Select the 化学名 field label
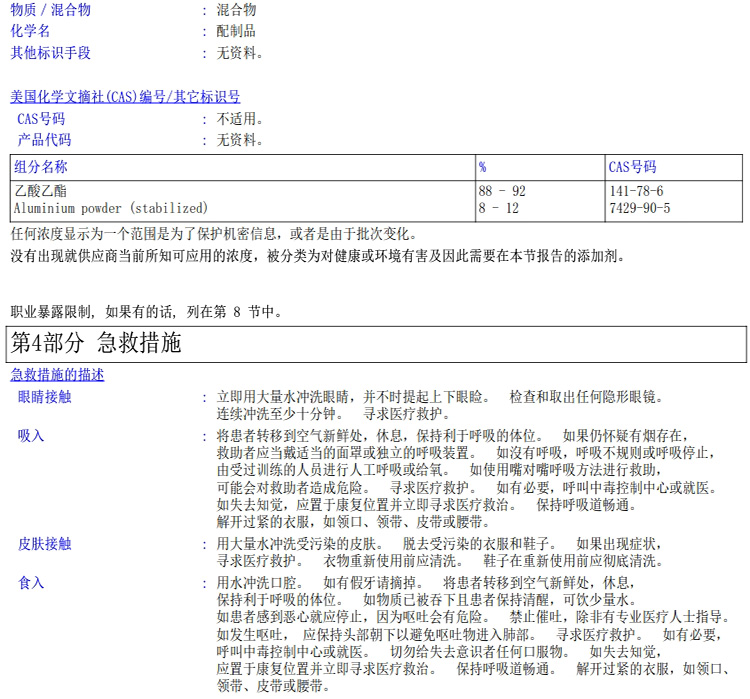Image resolution: width=750 pixels, height=699 pixels. pos(30,31)
